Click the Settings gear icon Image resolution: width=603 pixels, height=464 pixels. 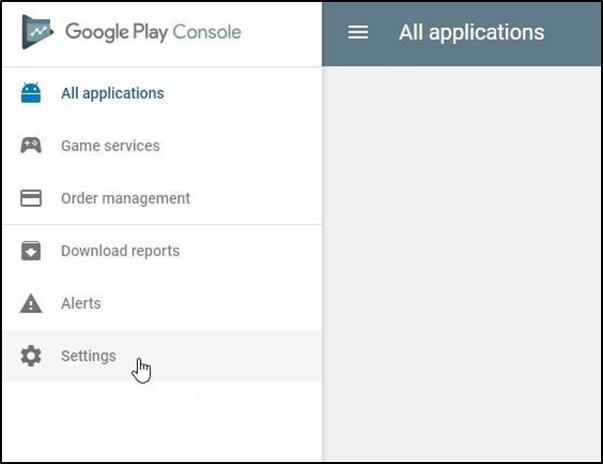[x=31, y=356]
